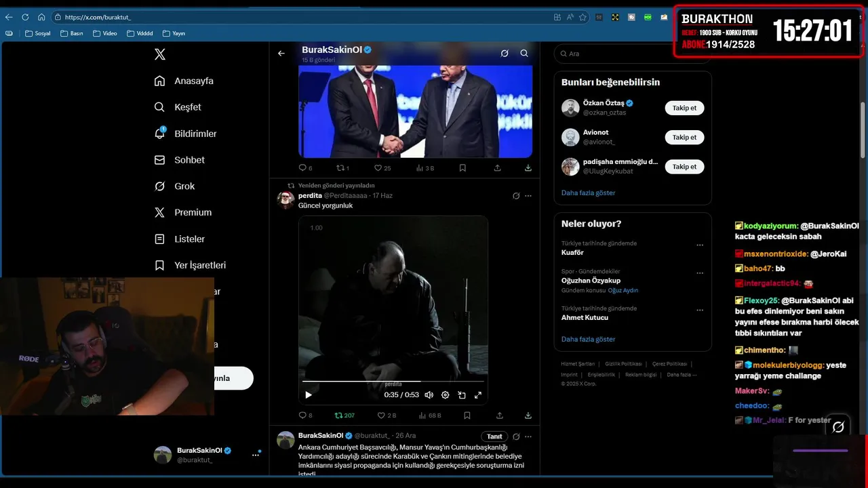
Task: Download the perdita video post
Action: pyautogui.click(x=528, y=415)
